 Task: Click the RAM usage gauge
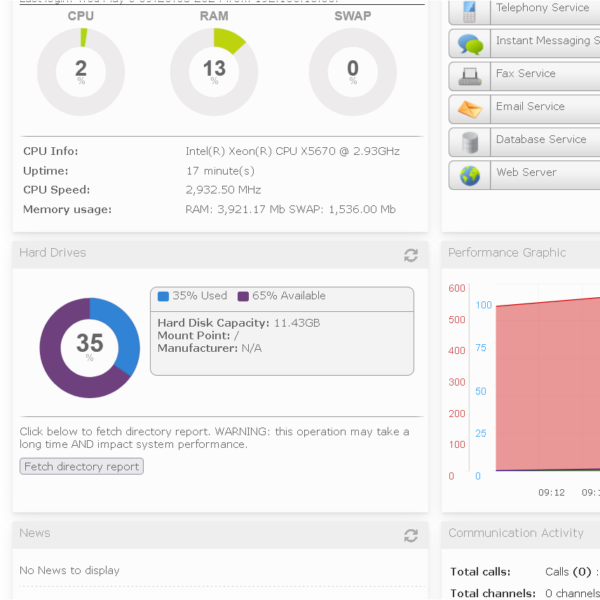(214, 71)
